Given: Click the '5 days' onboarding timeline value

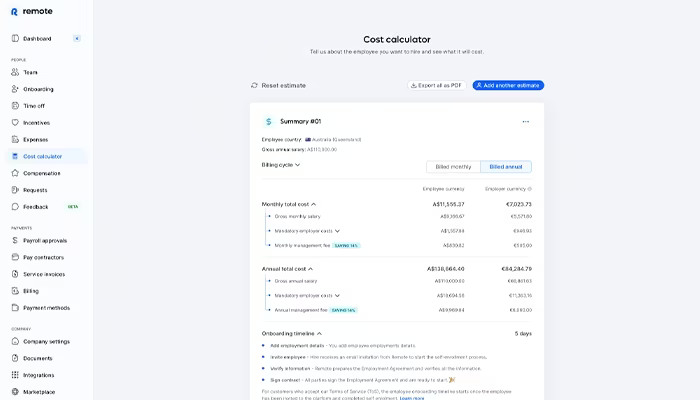Looking at the screenshot, I should coord(523,333).
